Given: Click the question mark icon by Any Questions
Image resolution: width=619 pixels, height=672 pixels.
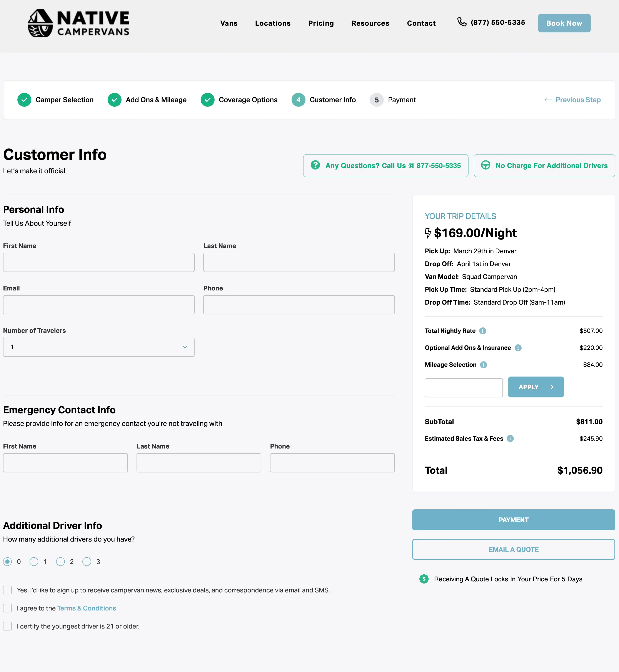Looking at the screenshot, I should pos(315,165).
